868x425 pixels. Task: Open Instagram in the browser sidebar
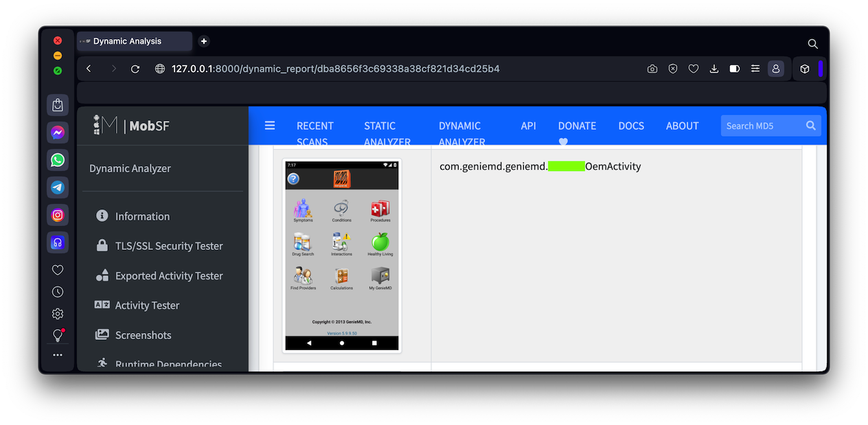(x=58, y=215)
